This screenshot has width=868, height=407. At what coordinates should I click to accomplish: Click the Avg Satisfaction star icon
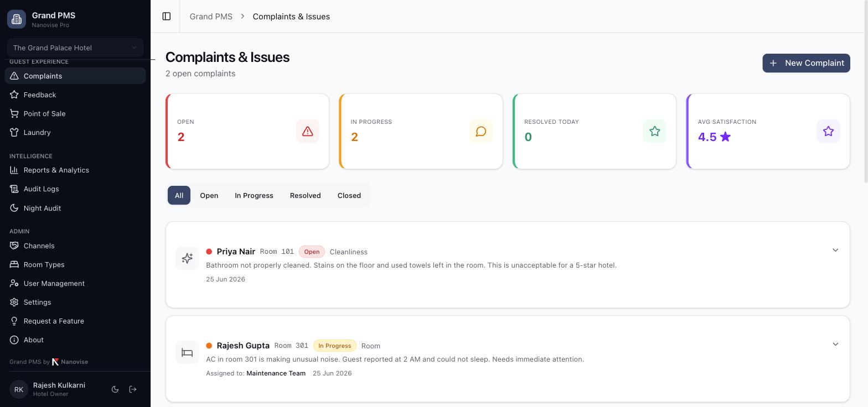pos(828,132)
